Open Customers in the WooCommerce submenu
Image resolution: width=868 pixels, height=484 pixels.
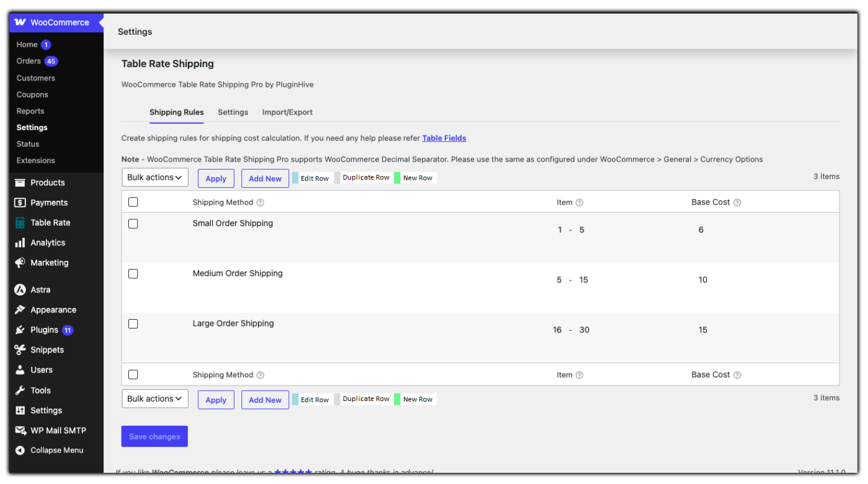36,78
